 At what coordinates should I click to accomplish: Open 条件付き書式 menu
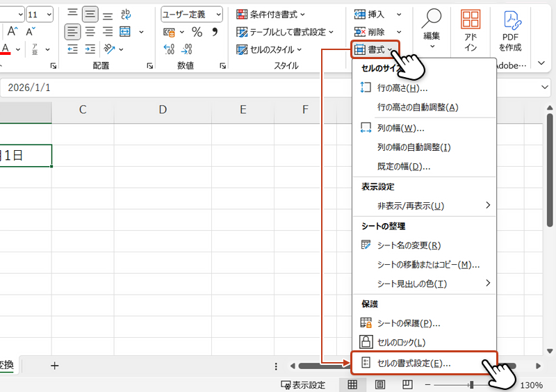(x=270, y=15)
